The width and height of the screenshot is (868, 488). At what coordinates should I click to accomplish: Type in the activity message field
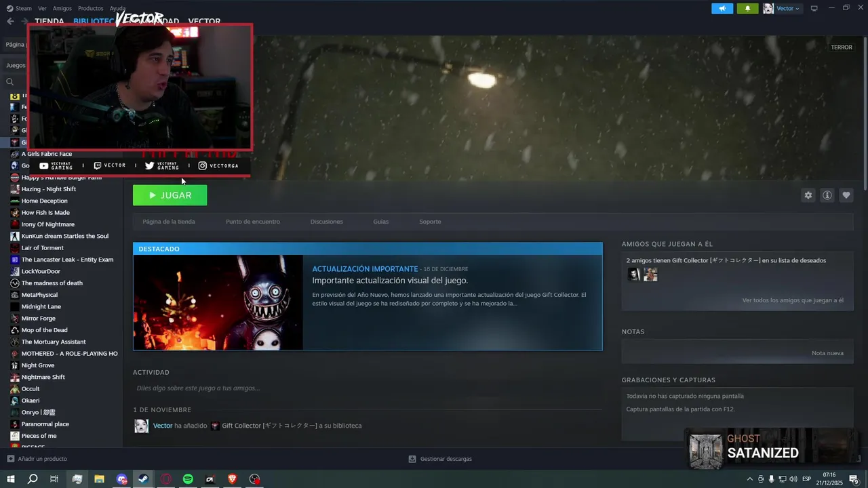(x=368, y=388)
